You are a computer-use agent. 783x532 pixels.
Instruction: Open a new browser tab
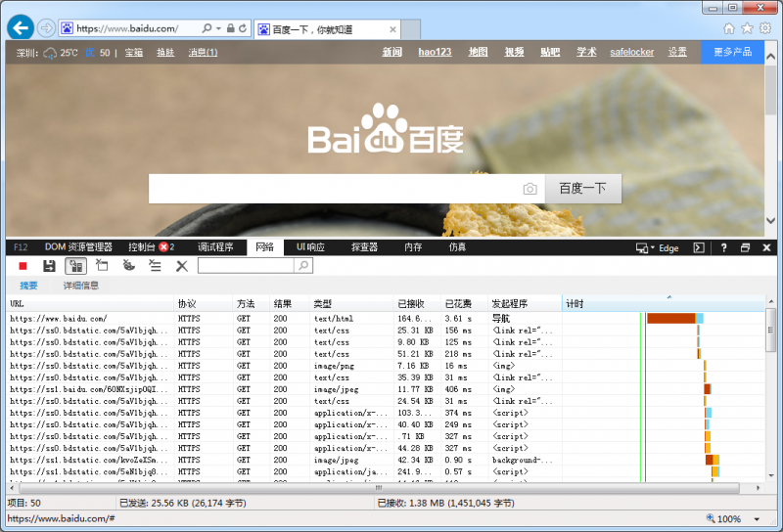410,29
